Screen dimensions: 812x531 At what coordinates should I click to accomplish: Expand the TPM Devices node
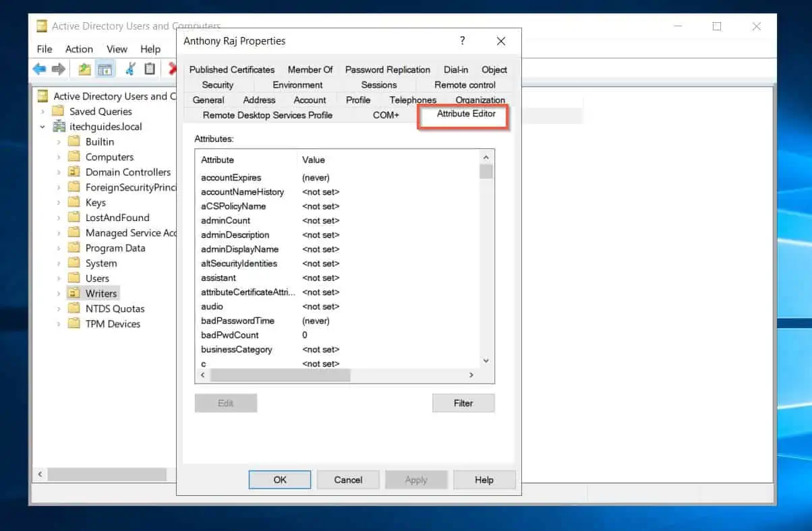click(59, 324)
